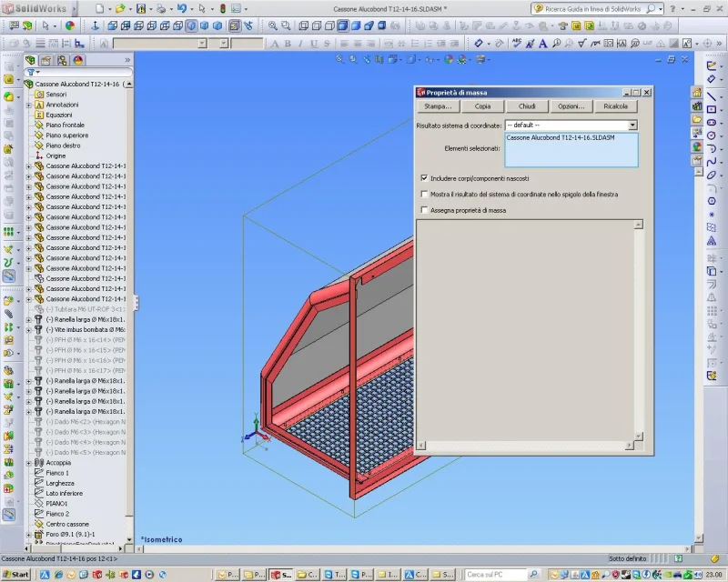Click the Surface Finish checkmark icon
The height and width of the screenshot is (582, 728).
(x=581, y=43)
